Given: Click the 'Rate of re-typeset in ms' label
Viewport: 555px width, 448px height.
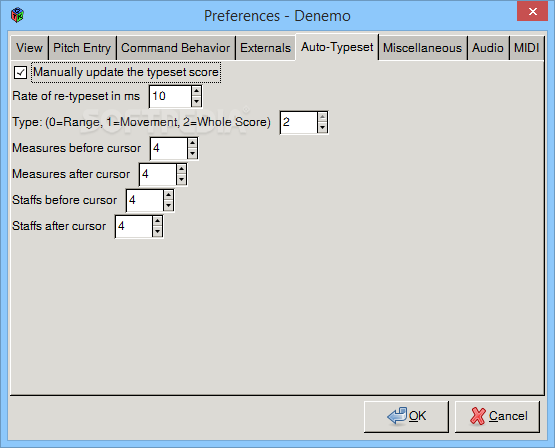Looking at the screenshot, I should point(76,96).
